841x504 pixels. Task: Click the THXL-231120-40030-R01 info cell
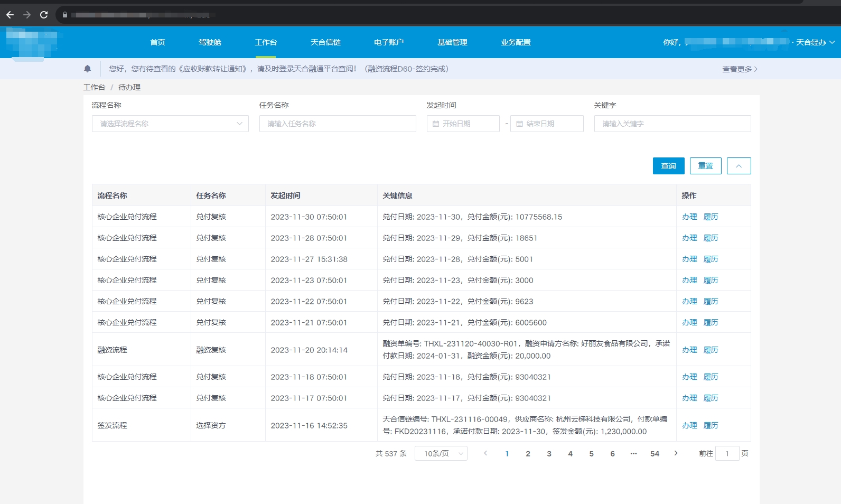(x=527, y=350)
